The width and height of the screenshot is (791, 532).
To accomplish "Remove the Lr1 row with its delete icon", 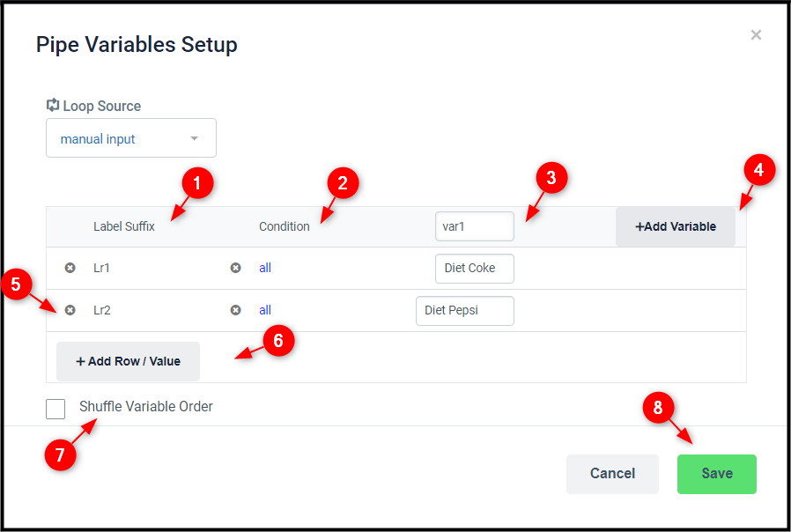I will (x=70, y=268).
